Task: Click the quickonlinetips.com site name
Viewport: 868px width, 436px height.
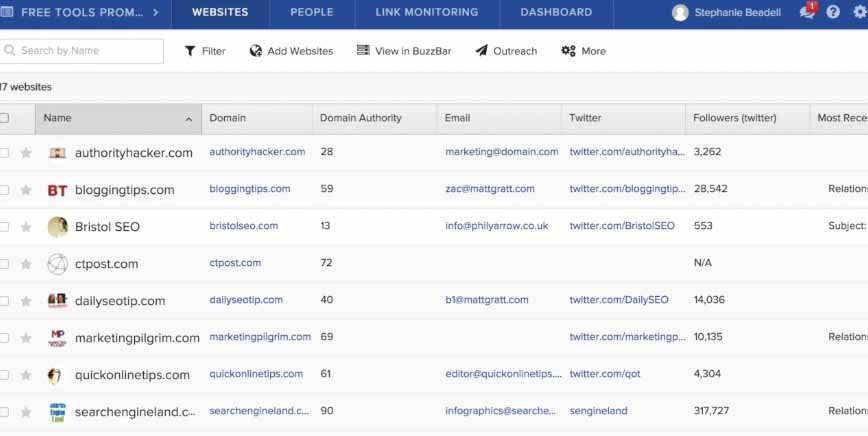Action: coord(132,375)
